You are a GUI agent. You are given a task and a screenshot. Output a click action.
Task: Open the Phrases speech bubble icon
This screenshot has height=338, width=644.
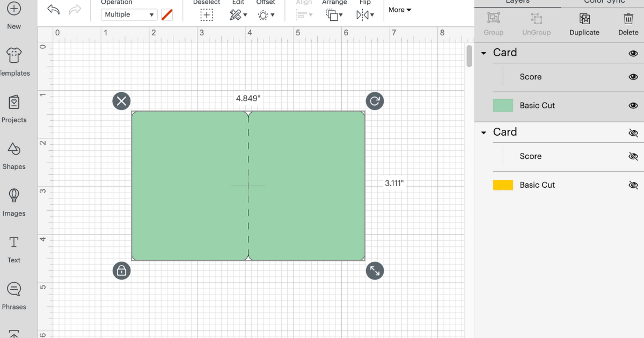[14, 289]
